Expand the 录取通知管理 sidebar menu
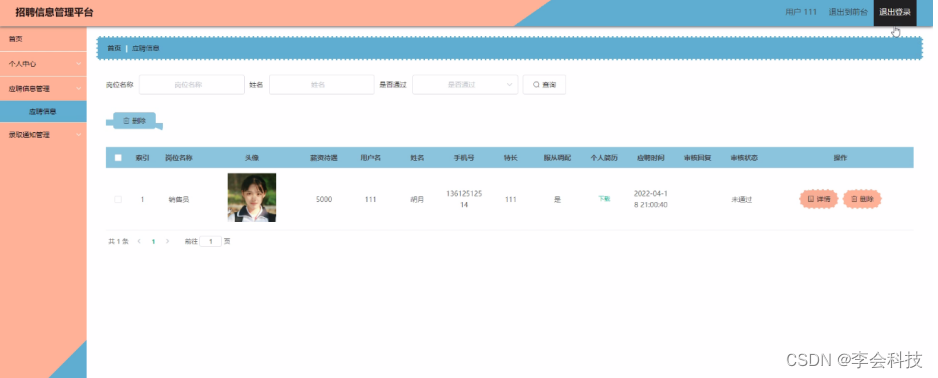 click(43, 135)
